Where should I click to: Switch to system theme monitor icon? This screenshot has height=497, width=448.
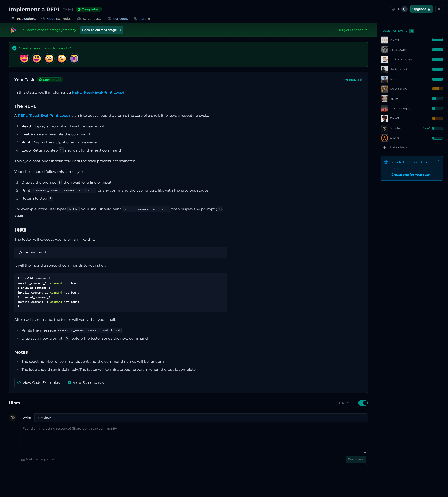pos(393,9)
